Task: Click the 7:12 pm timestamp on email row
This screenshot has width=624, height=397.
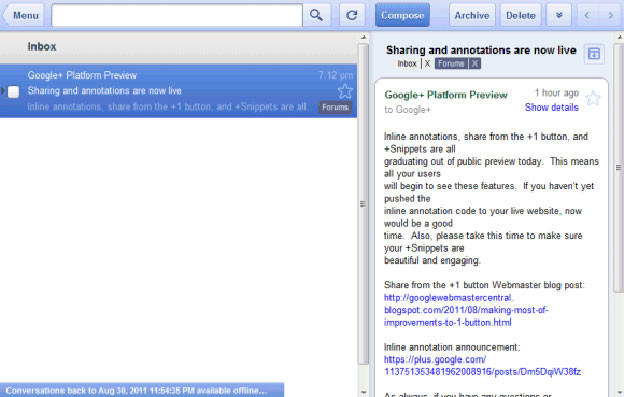Action: pyautogui.click(x=335, y=76)
